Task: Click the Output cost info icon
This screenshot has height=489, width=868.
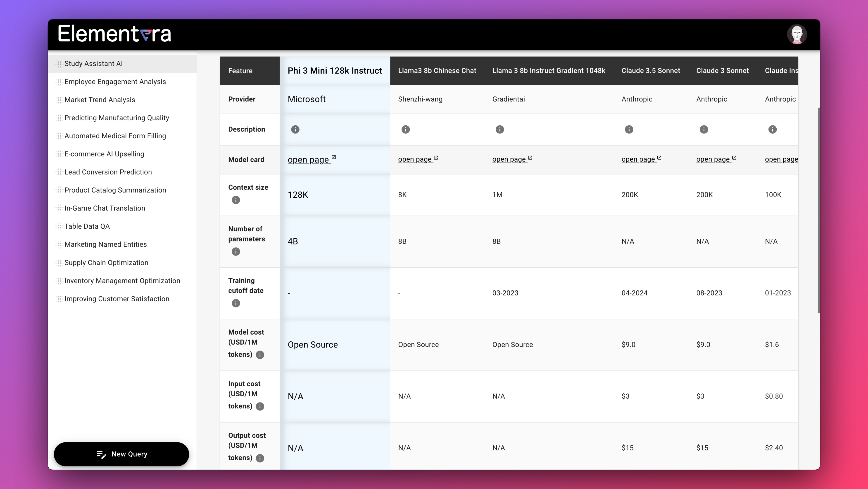Action: (260, 458)
